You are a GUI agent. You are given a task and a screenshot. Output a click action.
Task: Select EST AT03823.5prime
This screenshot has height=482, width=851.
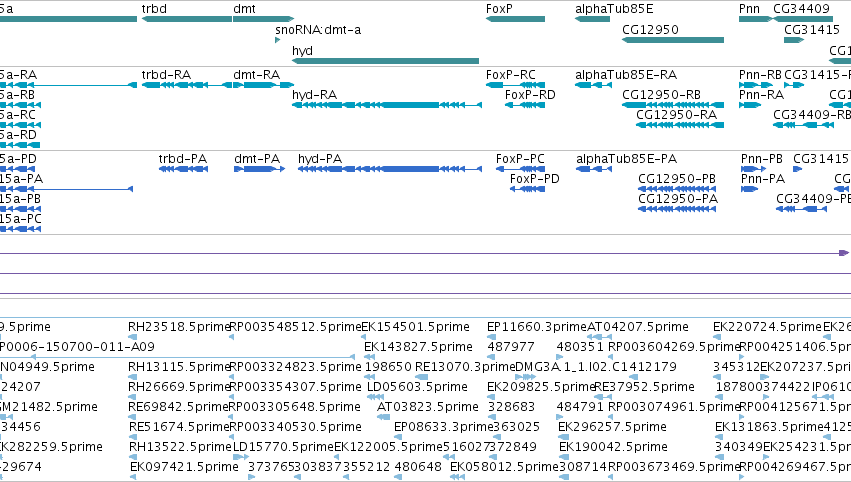[x=428, y=407]
